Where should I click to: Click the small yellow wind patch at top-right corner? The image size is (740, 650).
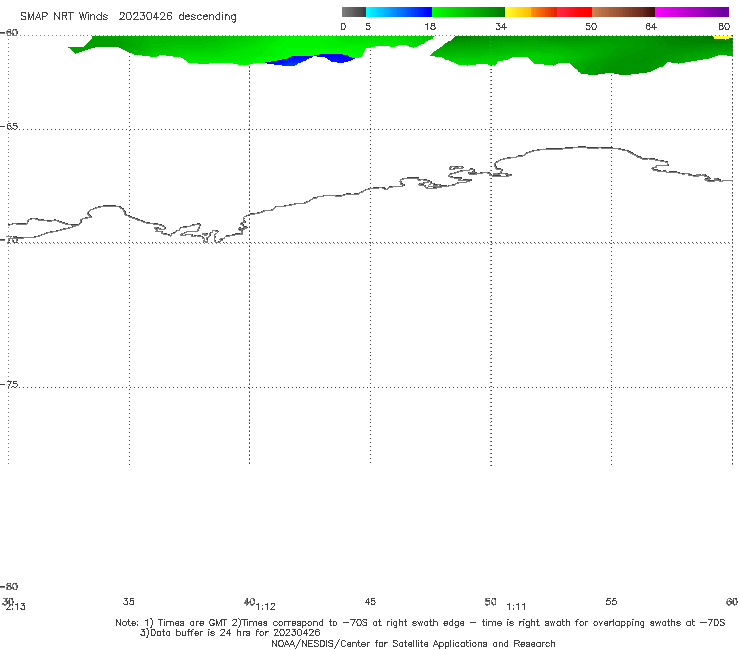(723, 37)
